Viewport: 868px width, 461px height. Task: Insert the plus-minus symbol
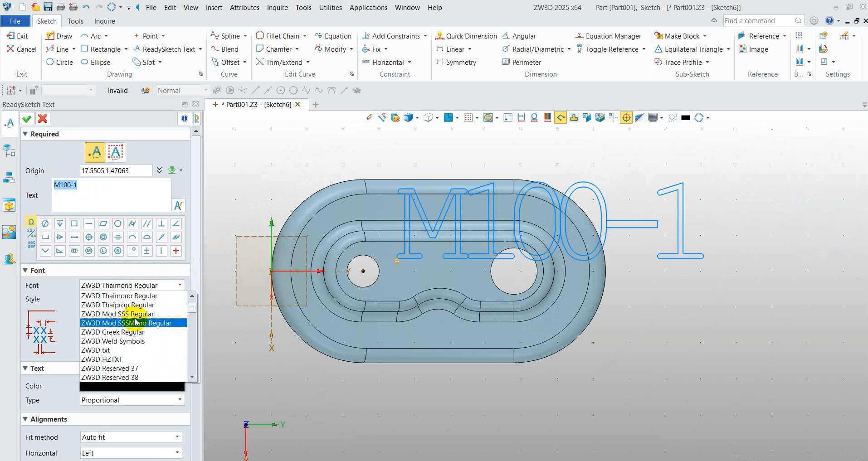146,251
